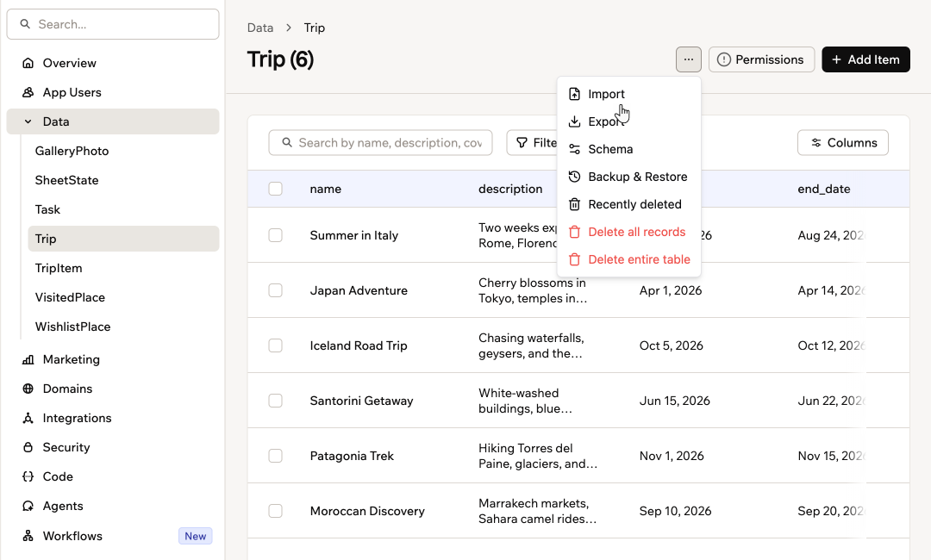
Task: Open the Code braces icon
Action: pyautogui.click(x=28, y=477)
